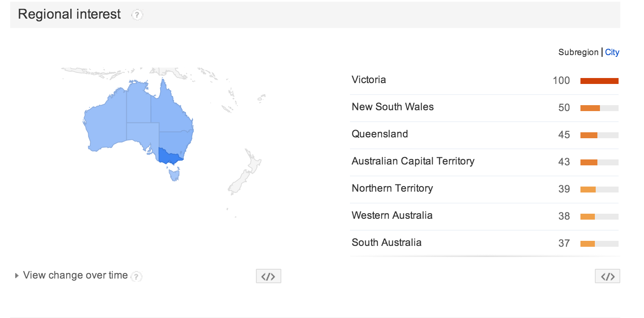Screen dimensions: 644x318
Task: Click the embed code icon below the region list
Action: (607, 276)
